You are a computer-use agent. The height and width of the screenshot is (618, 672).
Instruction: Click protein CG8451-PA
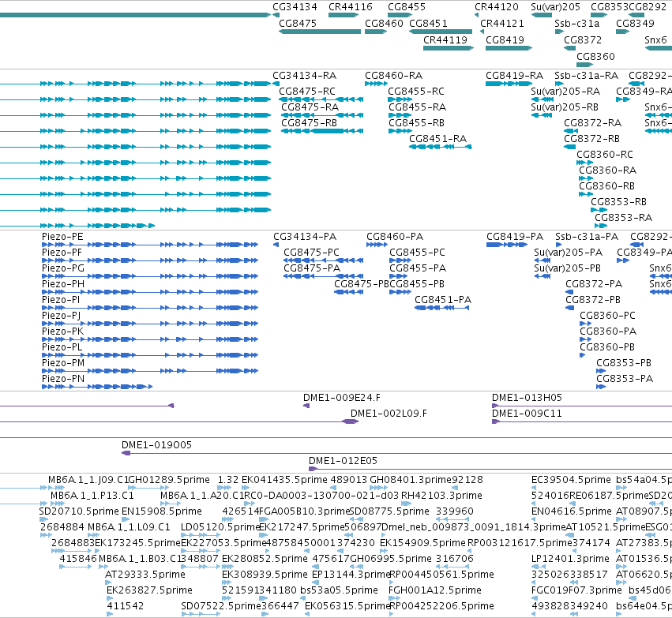[x=443, y=300]
